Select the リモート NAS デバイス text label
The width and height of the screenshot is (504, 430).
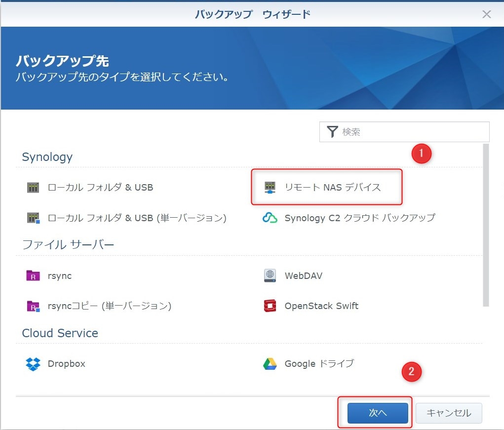pyautogui.click(x=333, y=188)
